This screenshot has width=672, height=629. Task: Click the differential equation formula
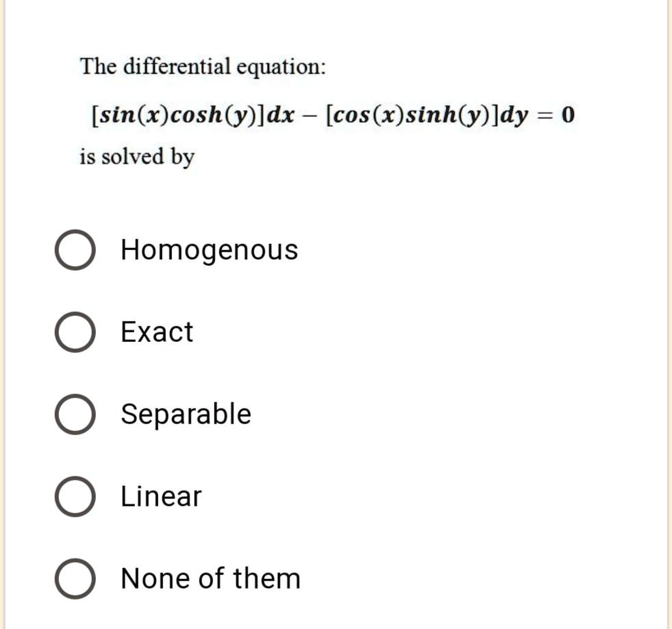(x=334, y=114)
